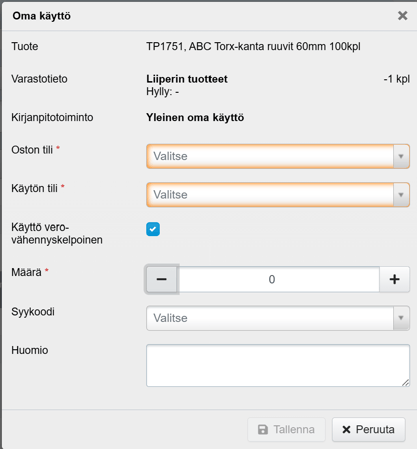Screen dimensions: 417x449
Task: Click the X icon on Peruuta button
Action: click(346, 429)
